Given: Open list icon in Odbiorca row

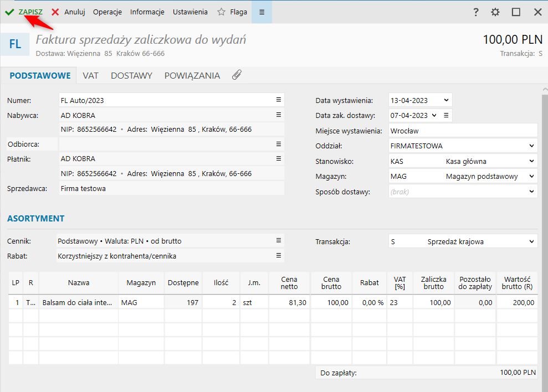Looking at the screenshot, I should click(x=279, y=144).
